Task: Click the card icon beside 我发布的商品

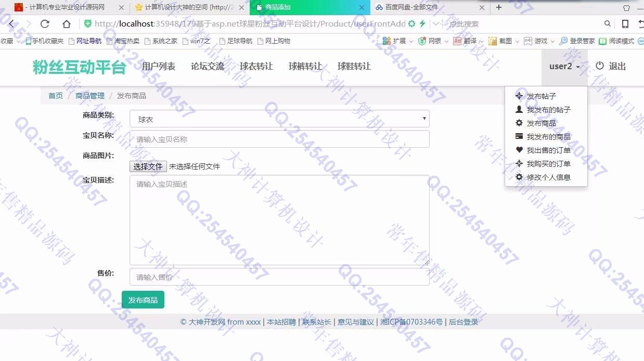Action: pos(519,137)
